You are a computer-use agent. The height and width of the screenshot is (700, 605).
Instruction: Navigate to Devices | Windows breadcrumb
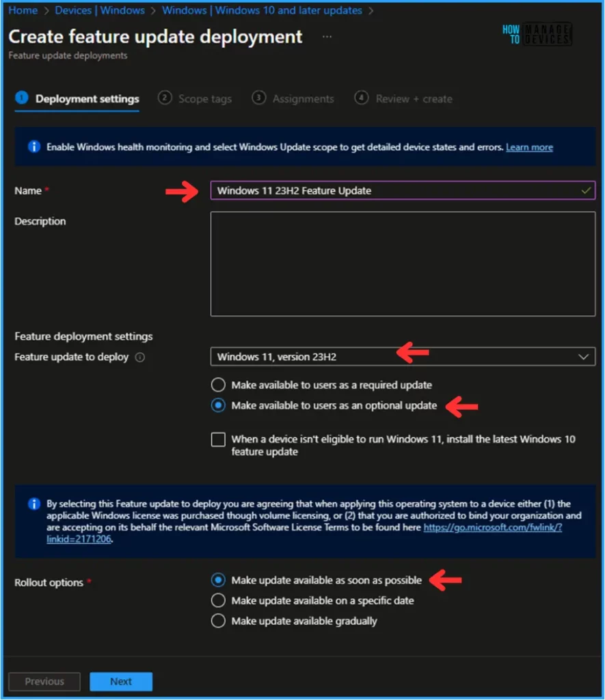tap(100, 10)
